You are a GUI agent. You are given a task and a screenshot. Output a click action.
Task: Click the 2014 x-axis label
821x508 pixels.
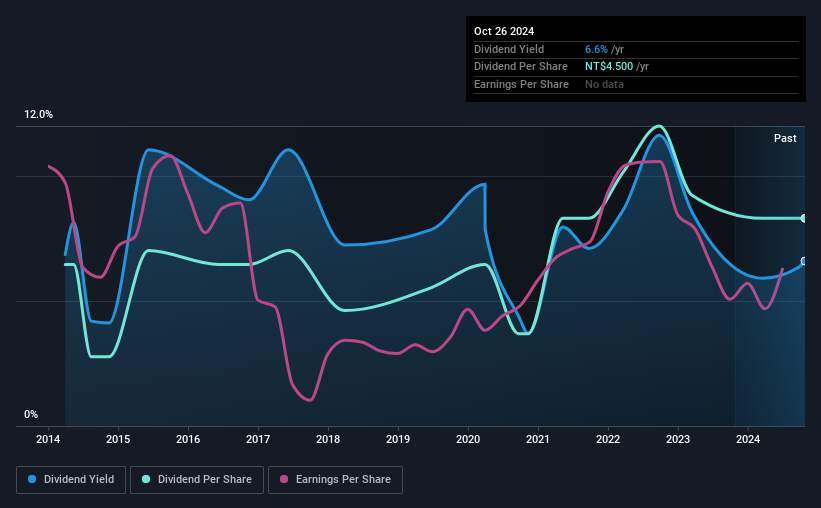48,439
